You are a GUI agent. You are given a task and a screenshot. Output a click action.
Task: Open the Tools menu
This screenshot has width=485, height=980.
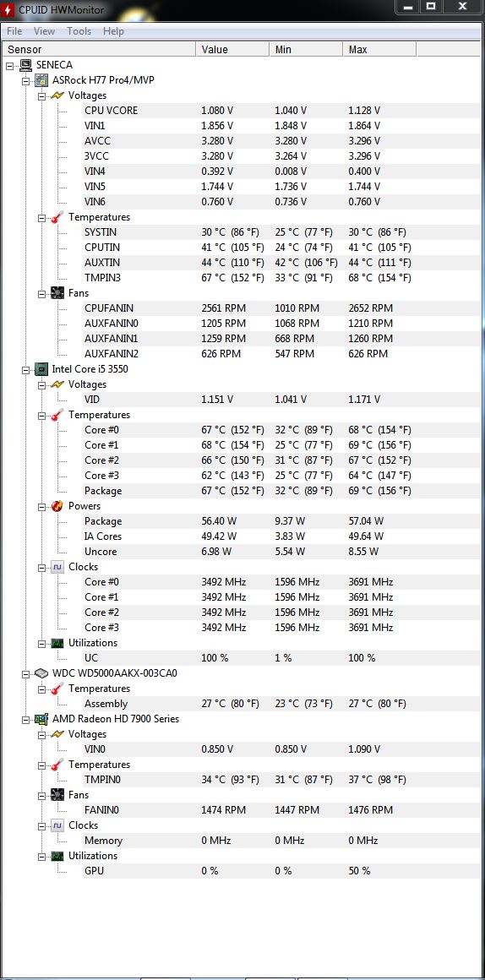point(79,31)
